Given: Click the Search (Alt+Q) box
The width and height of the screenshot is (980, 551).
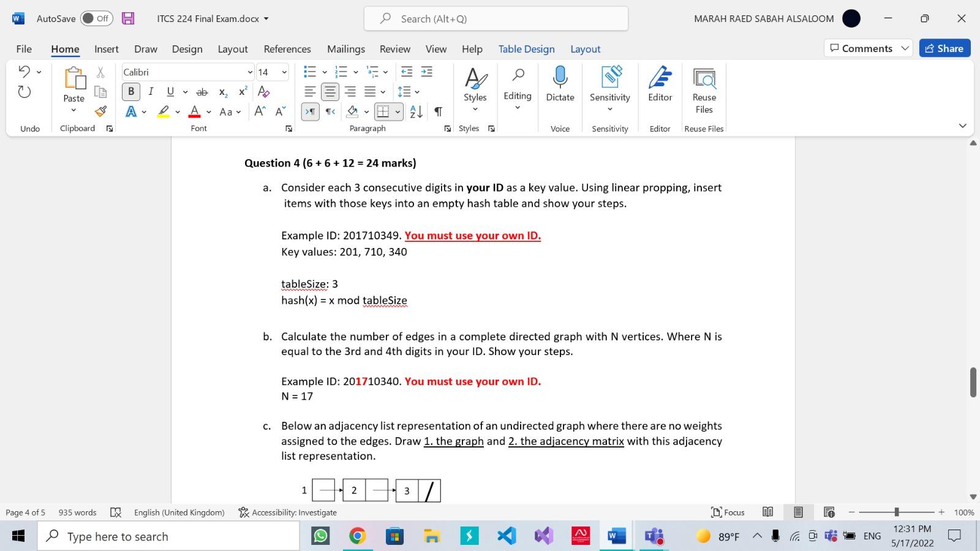Looking at the screenshot, I should (x=496, y=18).
